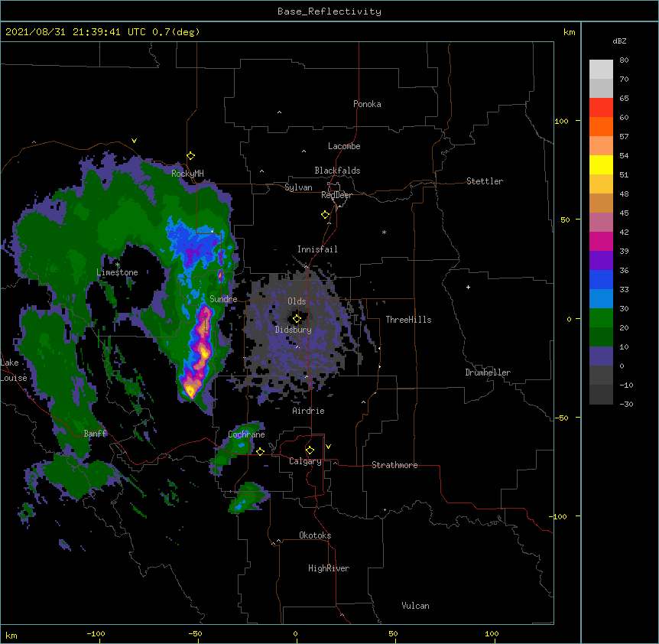Click the dBZ legend heading
The image size is (659, 644).
[x=619, y=41]
